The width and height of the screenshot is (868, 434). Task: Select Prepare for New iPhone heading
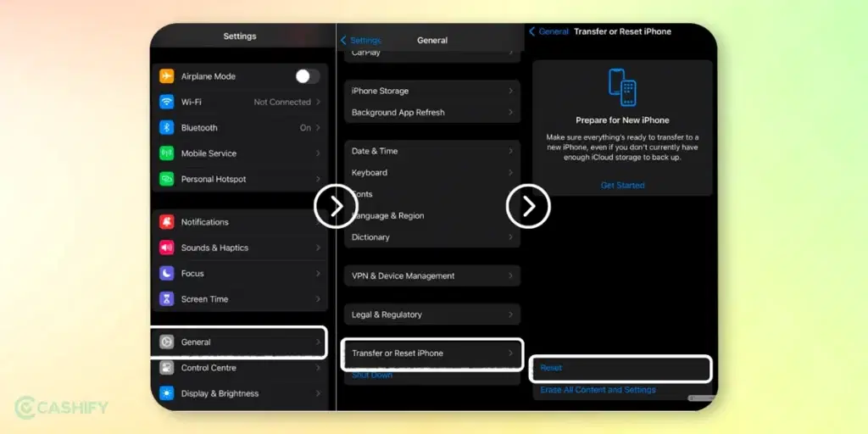click(x=622, y=120)
